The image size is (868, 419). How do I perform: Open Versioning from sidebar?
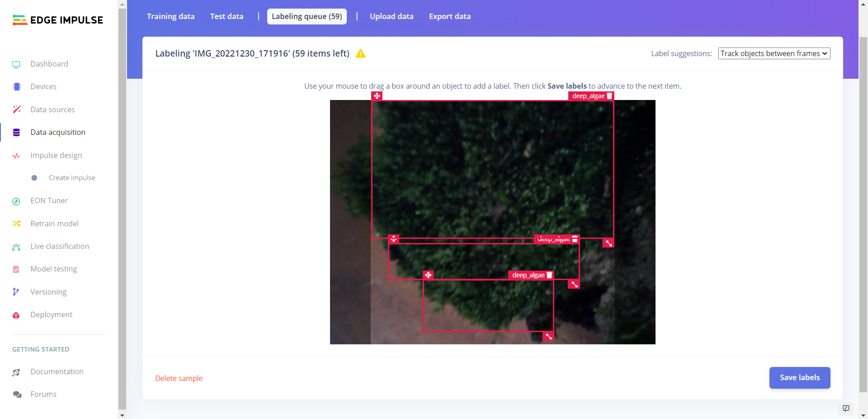click(48, 292)
